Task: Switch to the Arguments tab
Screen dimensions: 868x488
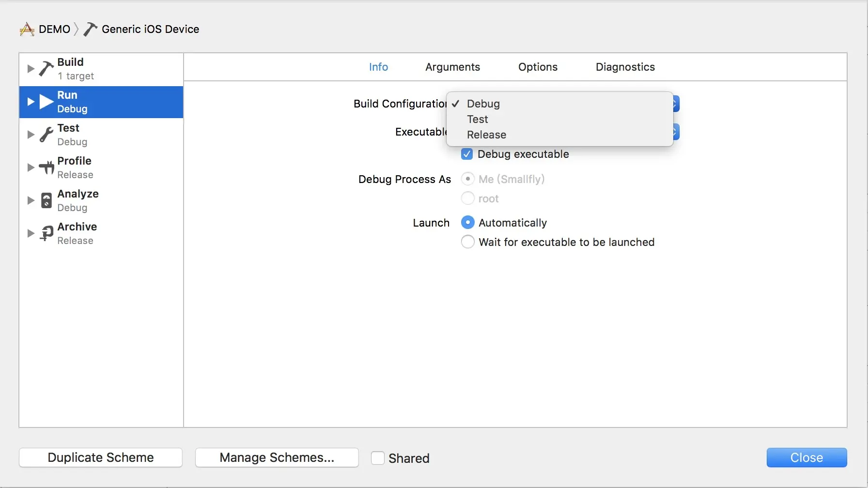Action: pos(452,67)
